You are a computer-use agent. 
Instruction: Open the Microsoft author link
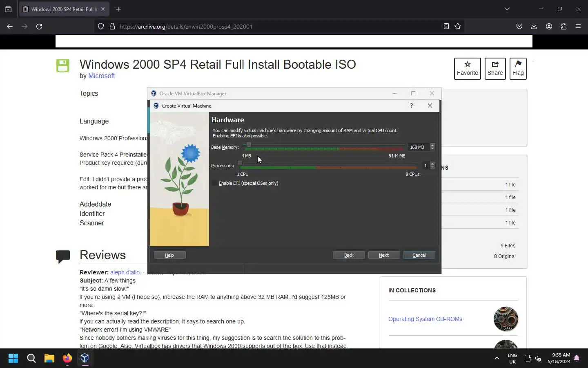tap(102, 76)
